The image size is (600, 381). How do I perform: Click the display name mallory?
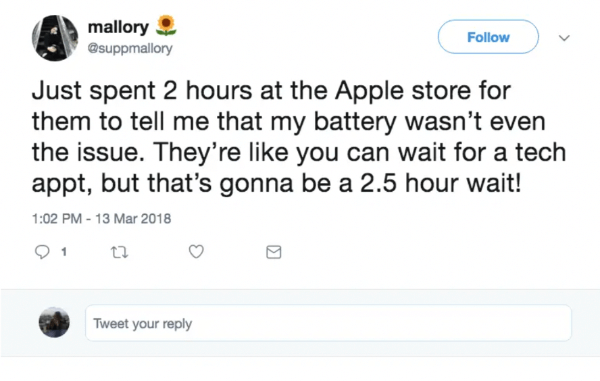[x=118, y=27]
